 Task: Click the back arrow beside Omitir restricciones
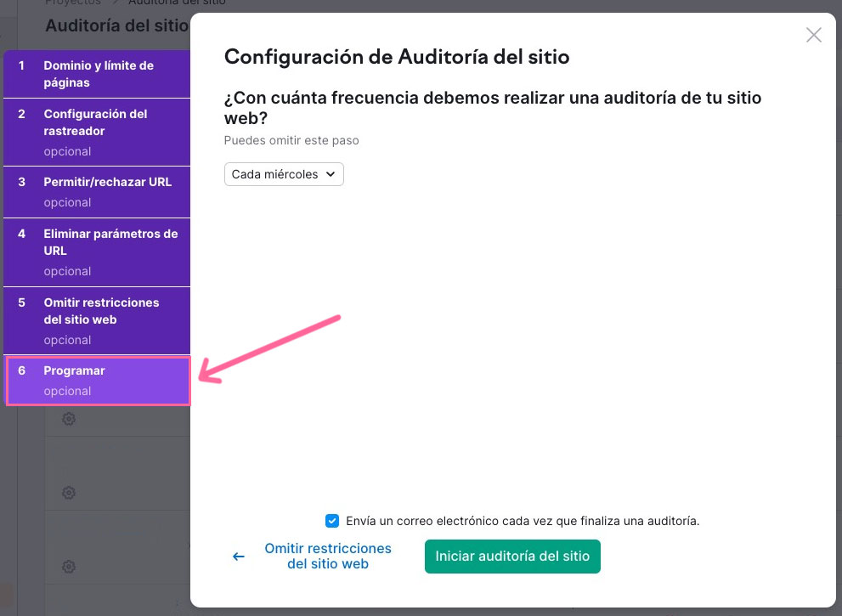point(238,556)
